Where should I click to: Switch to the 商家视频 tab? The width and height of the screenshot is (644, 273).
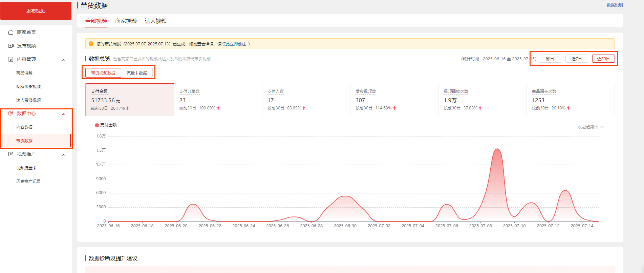point(126,21)
